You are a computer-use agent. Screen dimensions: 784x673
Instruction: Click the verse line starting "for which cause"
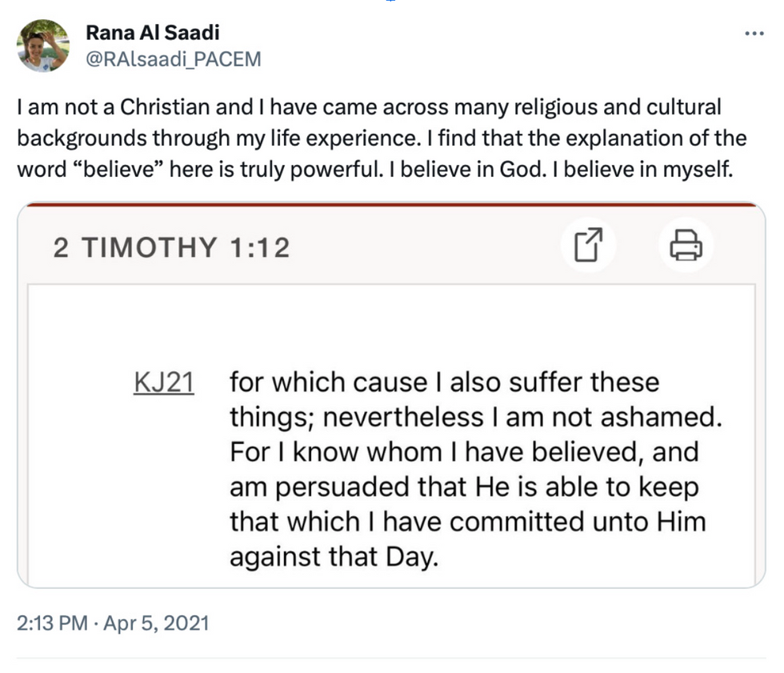click(x=444, y=383)
